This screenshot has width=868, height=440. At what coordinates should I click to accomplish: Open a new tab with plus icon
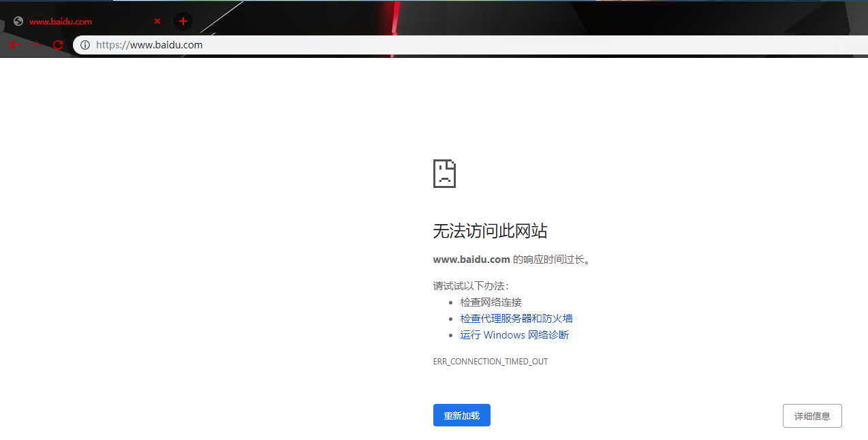183,21
